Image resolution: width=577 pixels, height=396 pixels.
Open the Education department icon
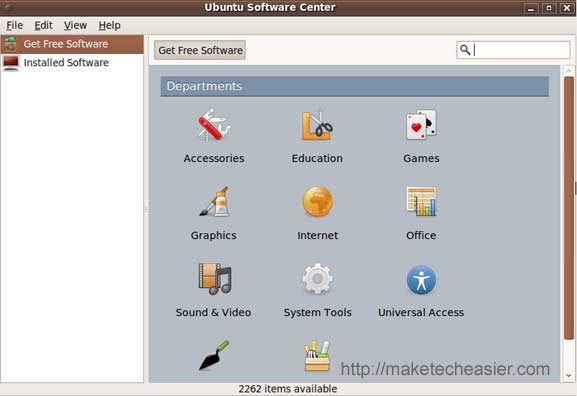coord(317,125)
